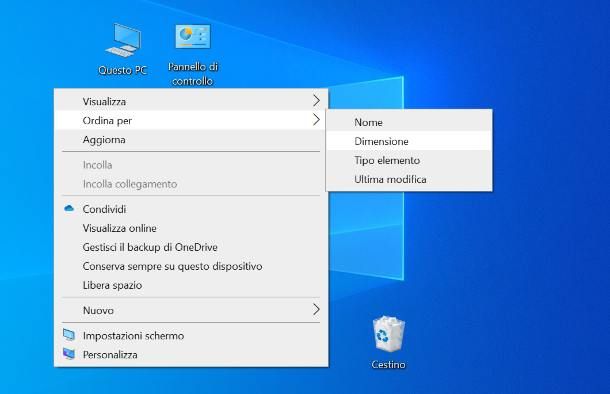Expand the Ordina per submenu arrow
610x394 pixels.
click(x=316, y=120)
